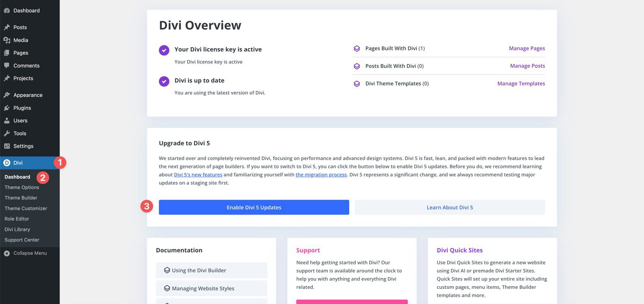Click the Managing Website Styles icon
This screenshot has width=644, height=304.
(167, 288)
